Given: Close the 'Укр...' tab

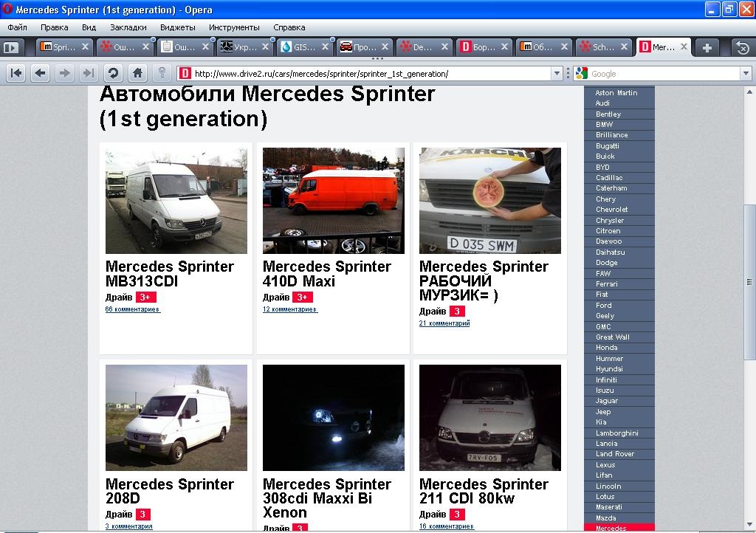Looking at the screenshot, I should (x=265, y=47).
